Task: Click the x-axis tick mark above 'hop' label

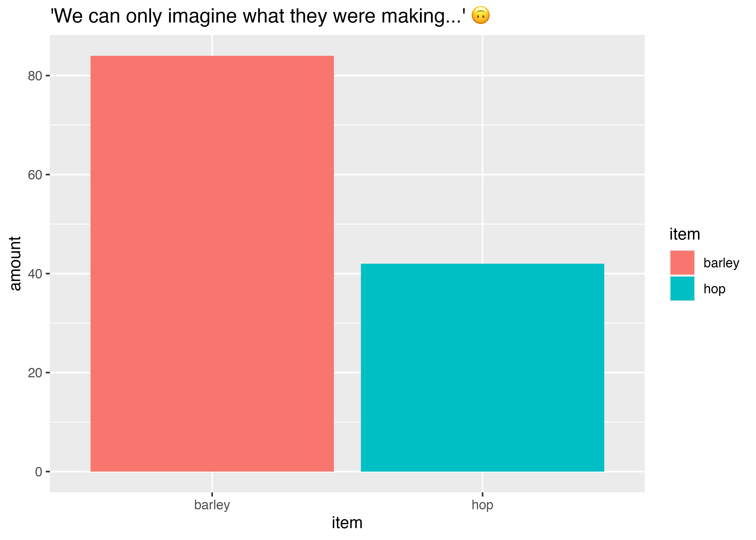Action: [482, 494]
